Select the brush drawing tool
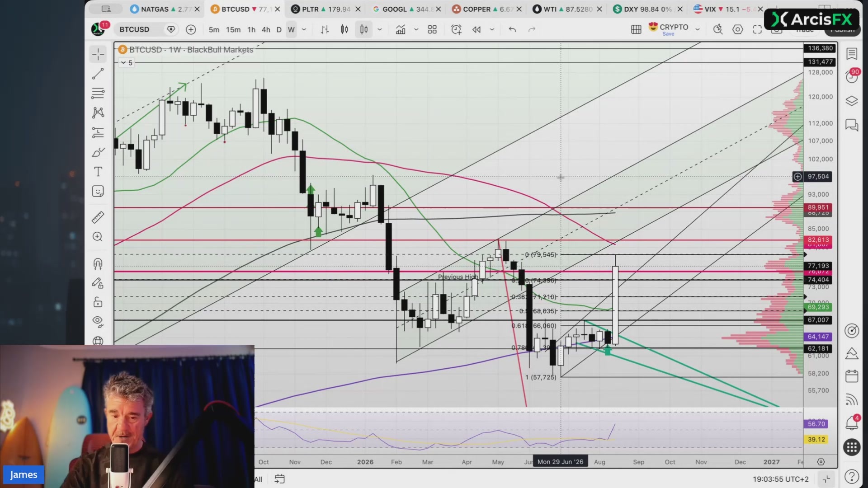 pyautogui.click(x=98, y=152)
